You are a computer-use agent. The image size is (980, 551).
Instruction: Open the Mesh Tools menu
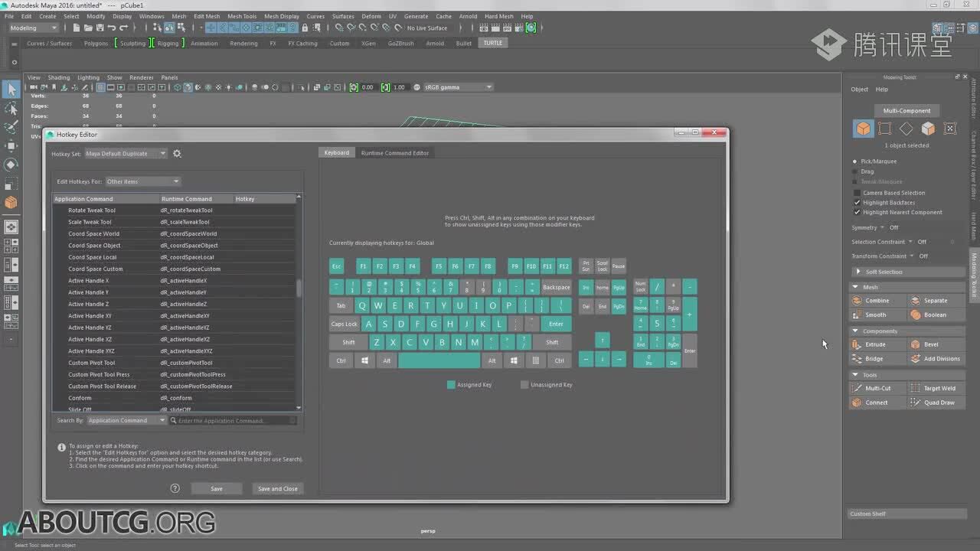242,16
